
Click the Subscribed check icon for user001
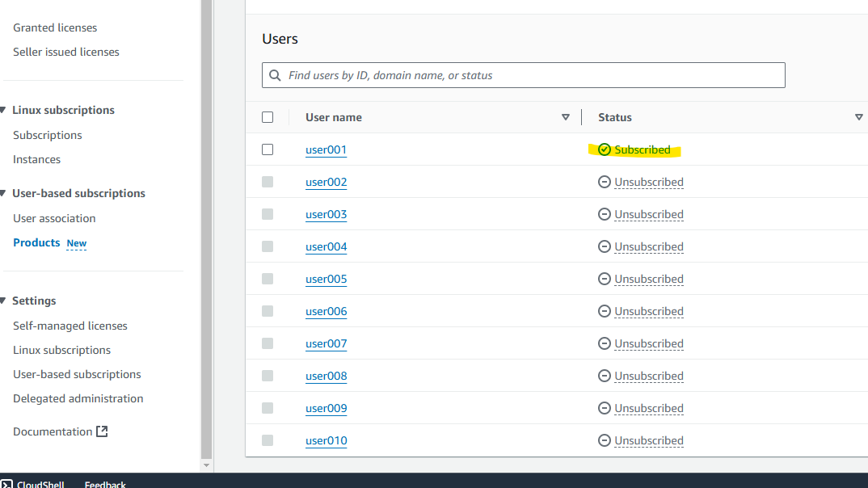(x=604, y=149)
